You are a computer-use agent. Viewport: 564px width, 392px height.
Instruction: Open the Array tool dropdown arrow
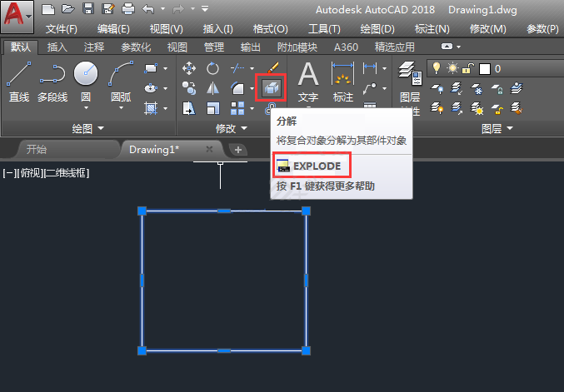point(252,108)
